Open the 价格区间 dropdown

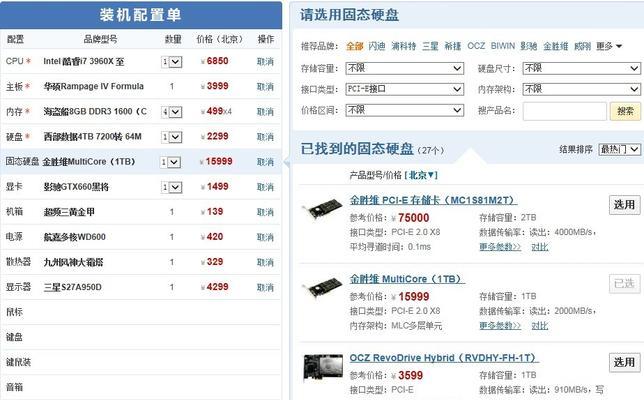coord(405,110)
